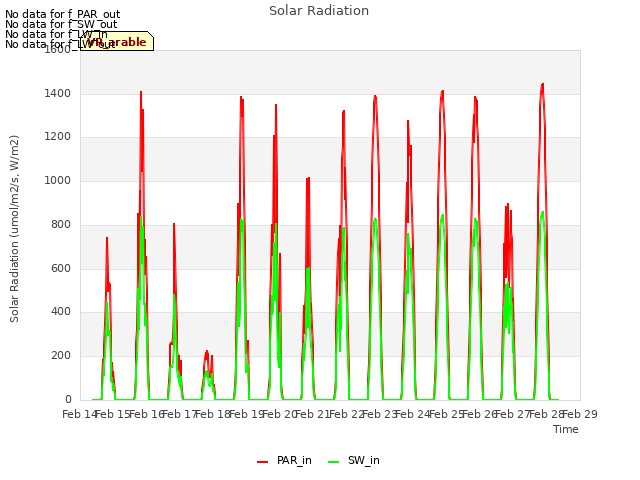This screenshot has width=640, height=480.
Task: Click the 'No data for f_LW_in' message
Action: click(56, 34)
